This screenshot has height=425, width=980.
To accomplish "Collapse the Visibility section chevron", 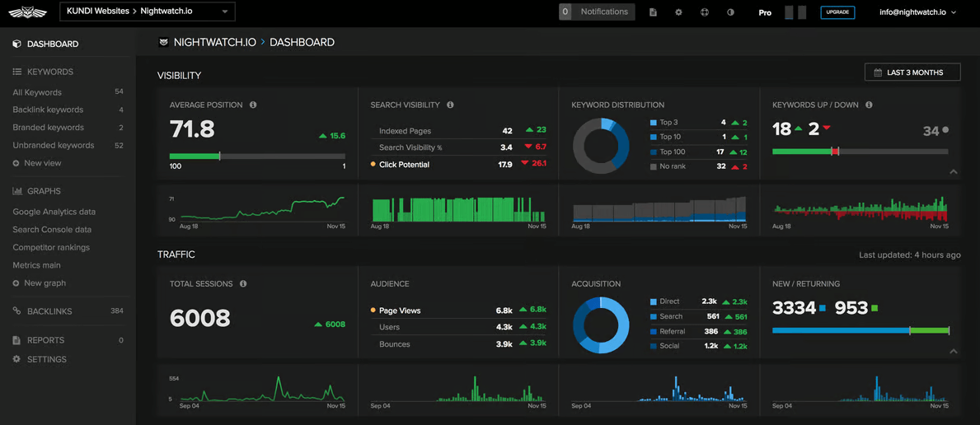I will pyautogui.click(x=953, y=171).
